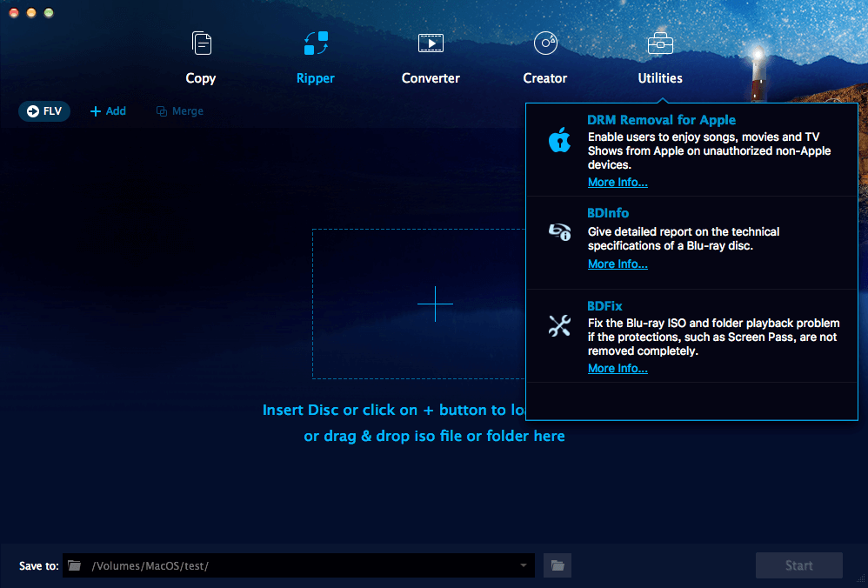
Task: Click the 'Fix the Blu-ray ISO' description text
Action: point(714,337)
